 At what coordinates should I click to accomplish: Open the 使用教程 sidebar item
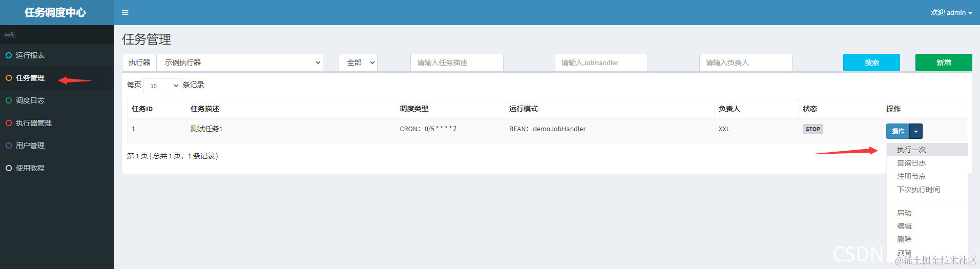[x=57, y=168]
